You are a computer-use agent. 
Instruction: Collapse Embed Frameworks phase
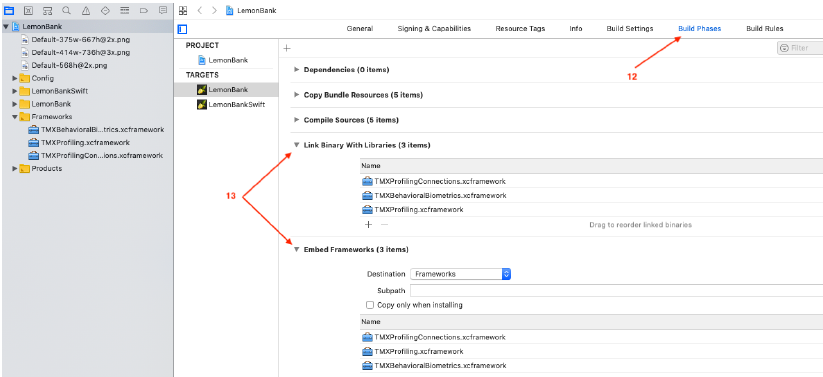(x=297, y=249)
